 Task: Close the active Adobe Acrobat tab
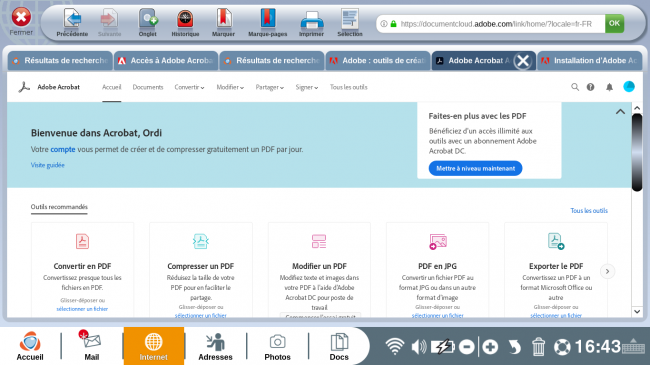[523, 61]
